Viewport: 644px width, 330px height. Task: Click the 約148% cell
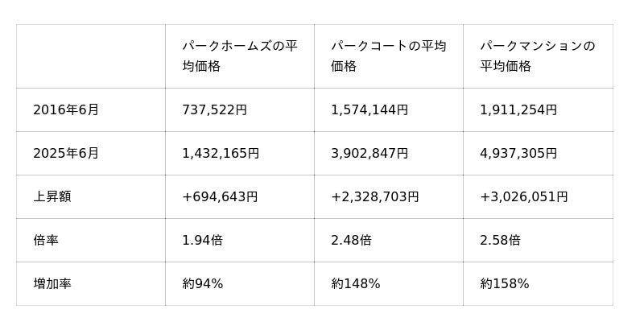(356, 284)
